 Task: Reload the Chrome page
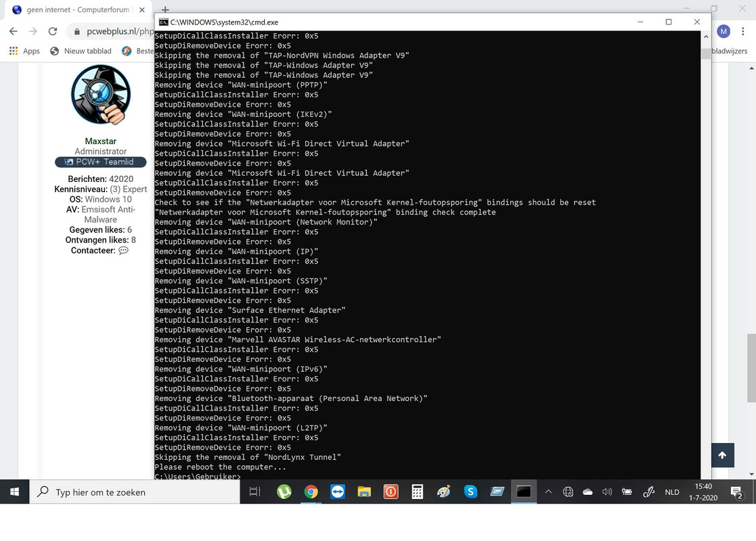[53, 31]
